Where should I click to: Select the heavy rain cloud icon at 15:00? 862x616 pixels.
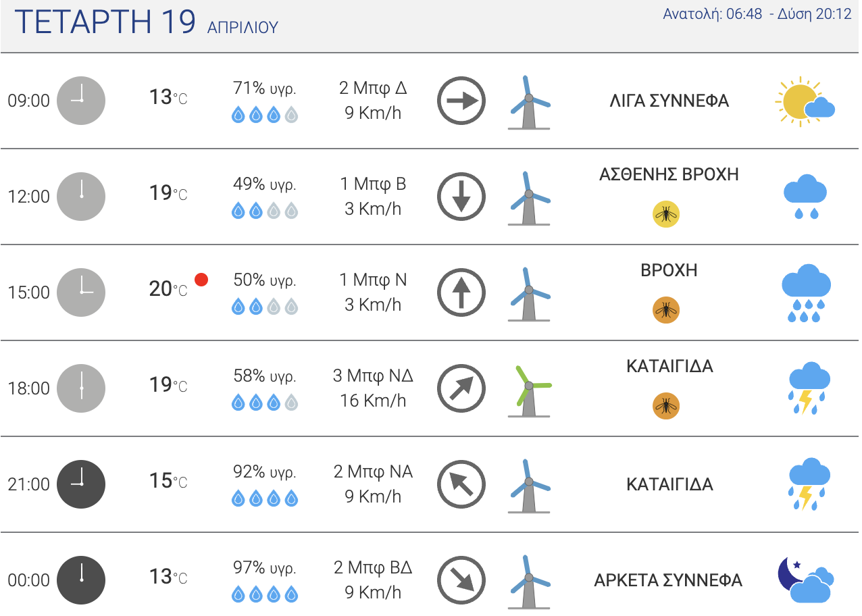[806, 293]
